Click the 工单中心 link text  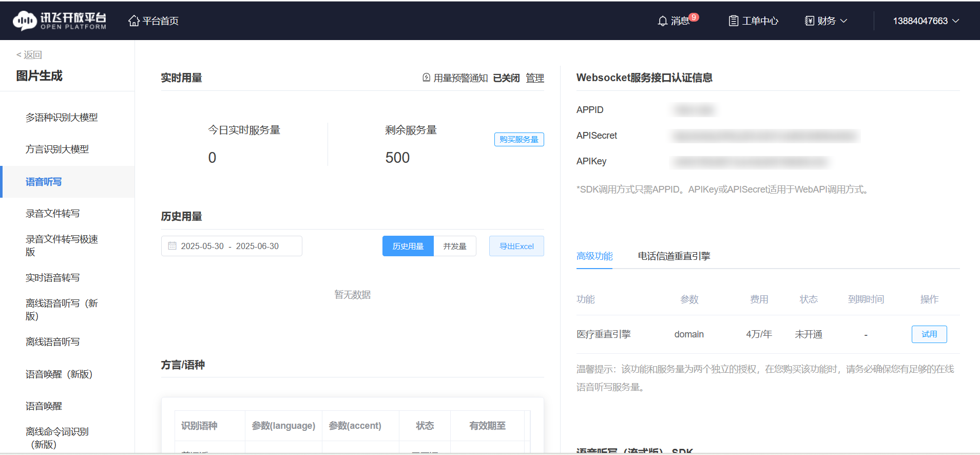pos(760,21)
